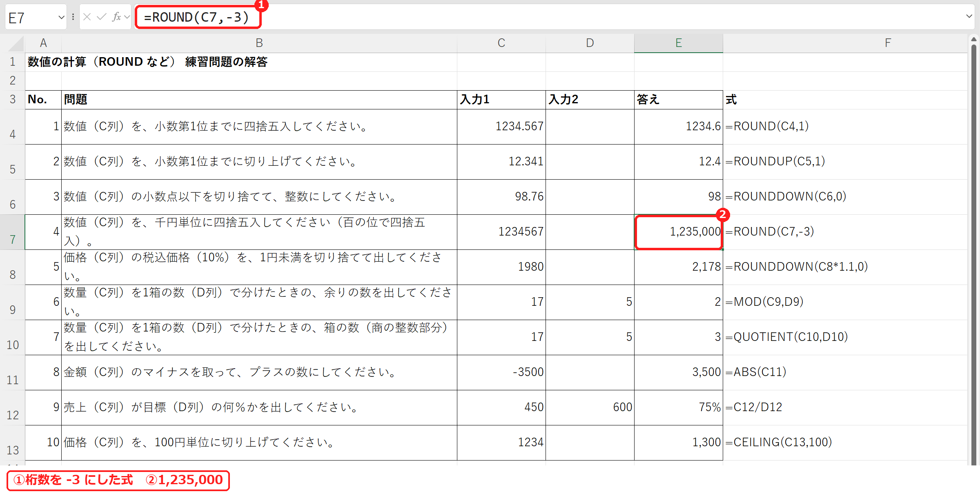Click the Cancel (X) icon in formula bar

coord(87,17)
